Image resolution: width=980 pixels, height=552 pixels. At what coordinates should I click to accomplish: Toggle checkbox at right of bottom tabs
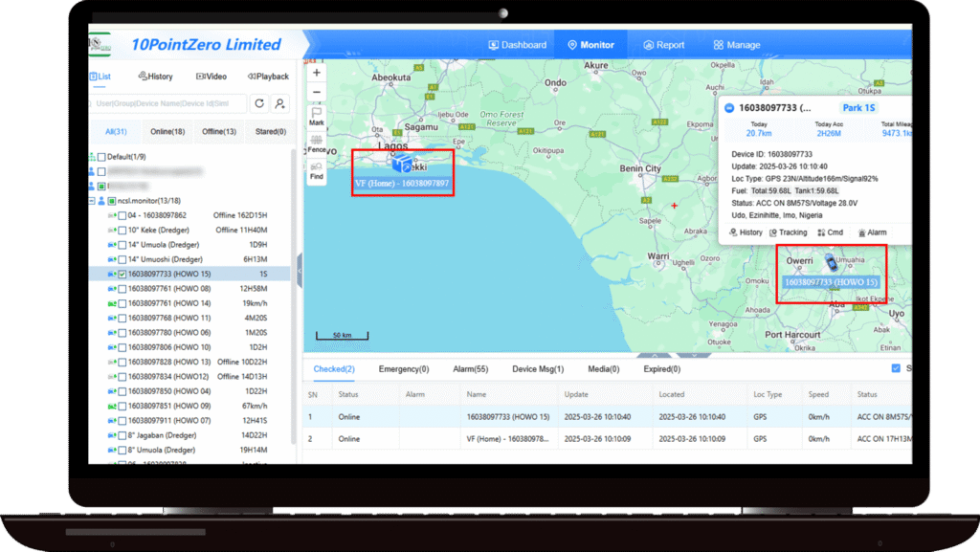point(896,368)
